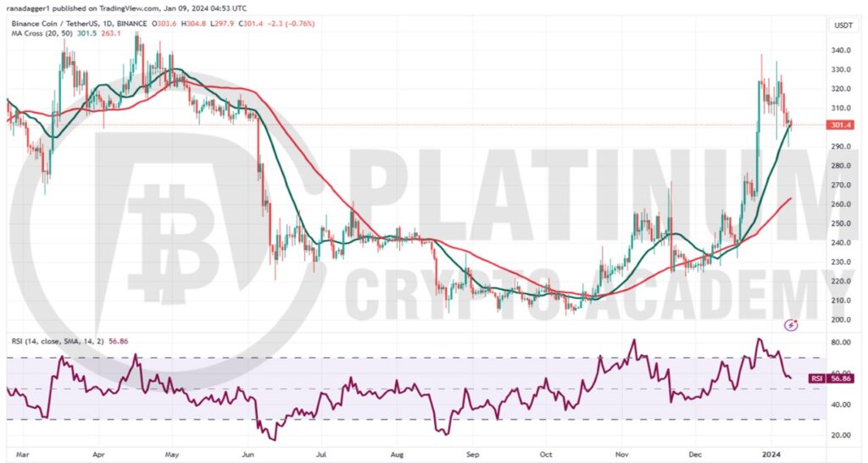Click the Apr label on time axis
The height and width of the screenshot is (463, 868).
click(x=98, y=455)
